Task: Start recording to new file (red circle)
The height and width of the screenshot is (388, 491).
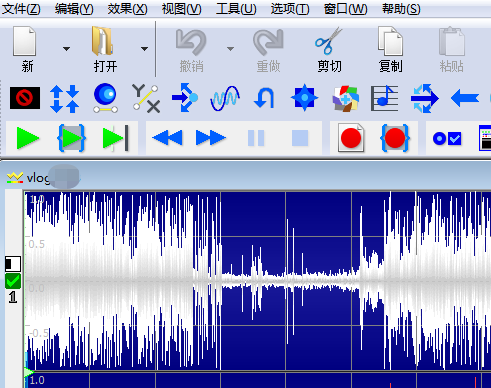Action: 351,138
